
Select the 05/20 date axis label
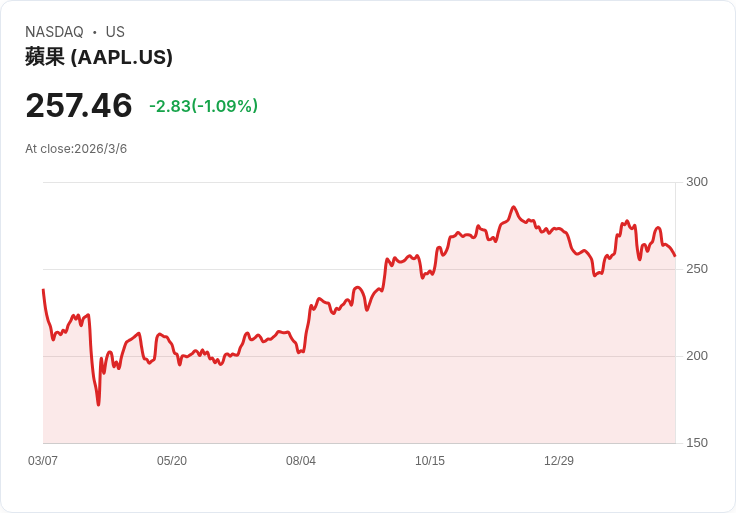[172, 461]
